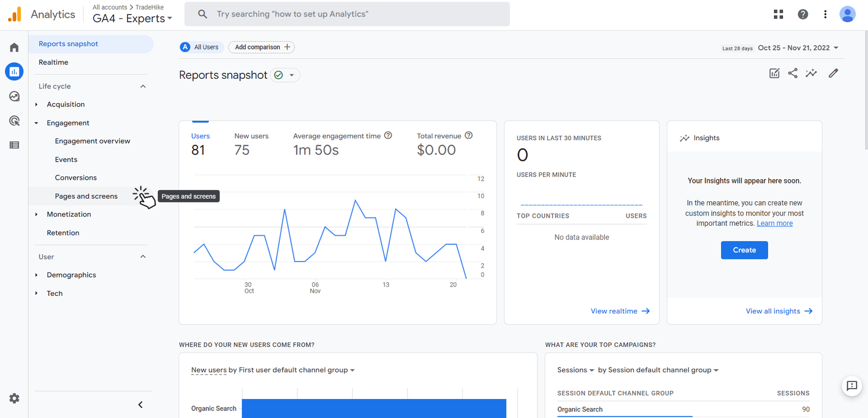Image resolution: width=868 pixels, height=418 pixels.
Task: Collapse the Life cycle section
Action: pyautogui.click(x=143, y=86)
